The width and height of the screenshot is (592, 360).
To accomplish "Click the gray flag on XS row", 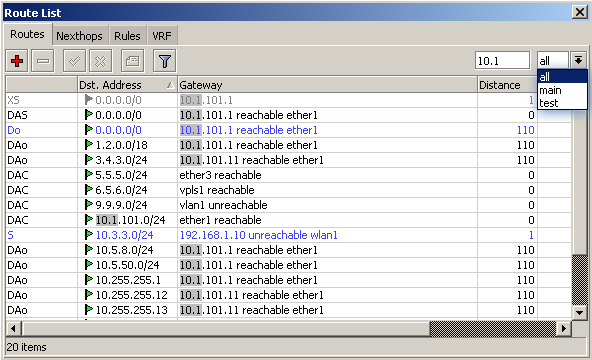I will point(89,100).
